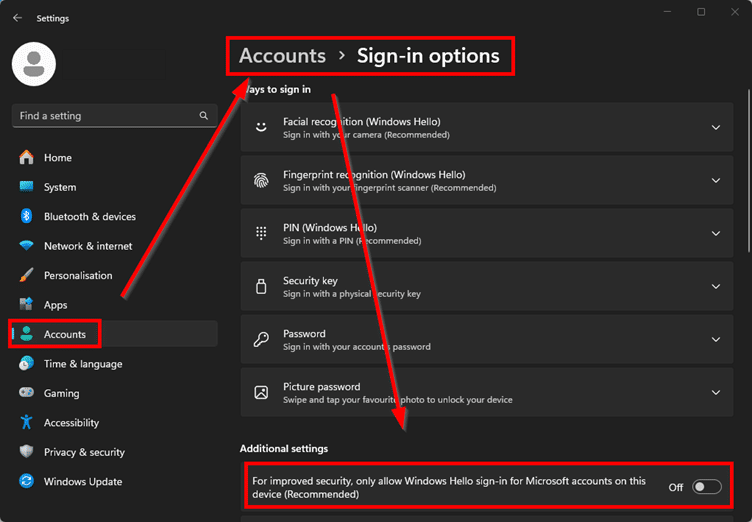Open Time & language settings
This screenshot has width=752, height=522.
pyautogui.click(x=115, y=364)
